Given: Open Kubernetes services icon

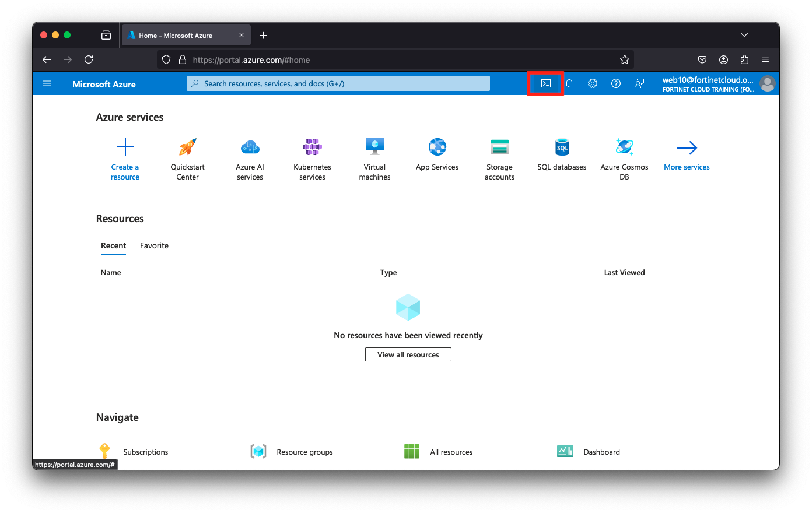Looking at the screenshot, I should pyautogui.click(x=313, y=147).
